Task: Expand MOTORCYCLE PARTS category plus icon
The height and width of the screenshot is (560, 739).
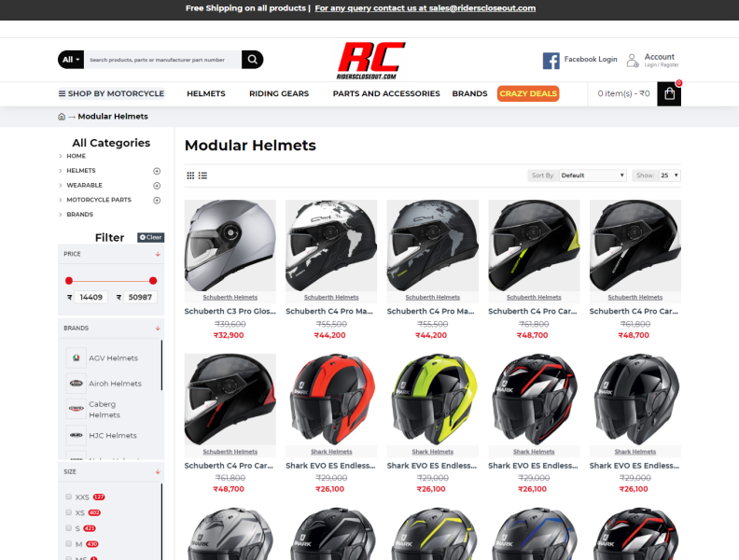Action: point(157,200)
